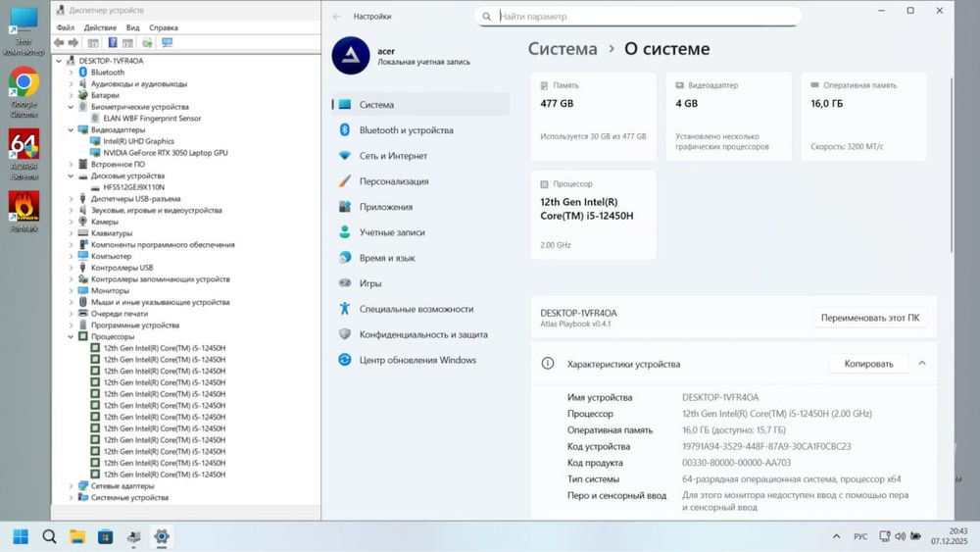Screen dimensions: 980x552
Task: Collapse Характеристики устройства section chevron
Action: pyautogui.click(x=922, y=363)
